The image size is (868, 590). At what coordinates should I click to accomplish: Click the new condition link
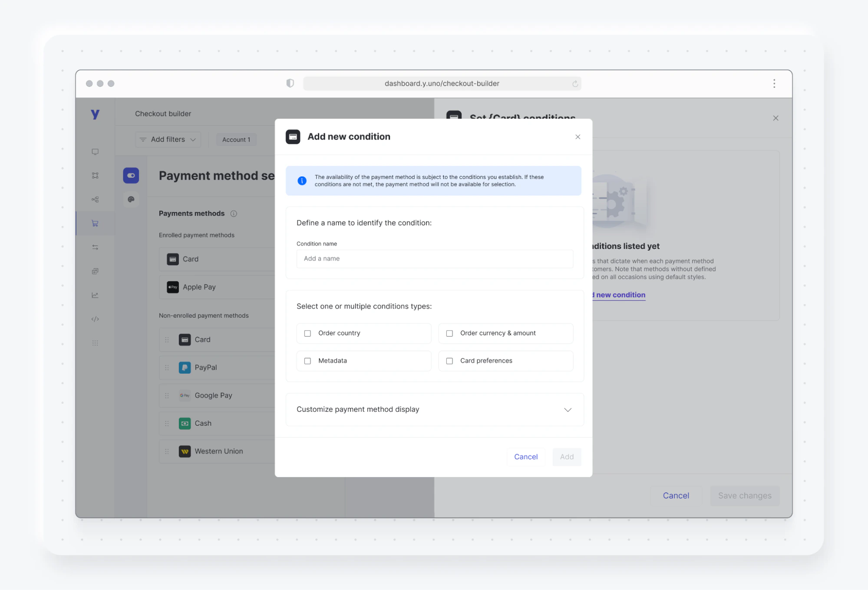620,295
